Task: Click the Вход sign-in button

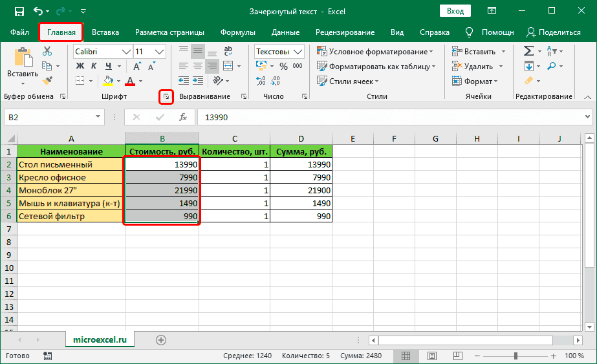Action: 455,11
